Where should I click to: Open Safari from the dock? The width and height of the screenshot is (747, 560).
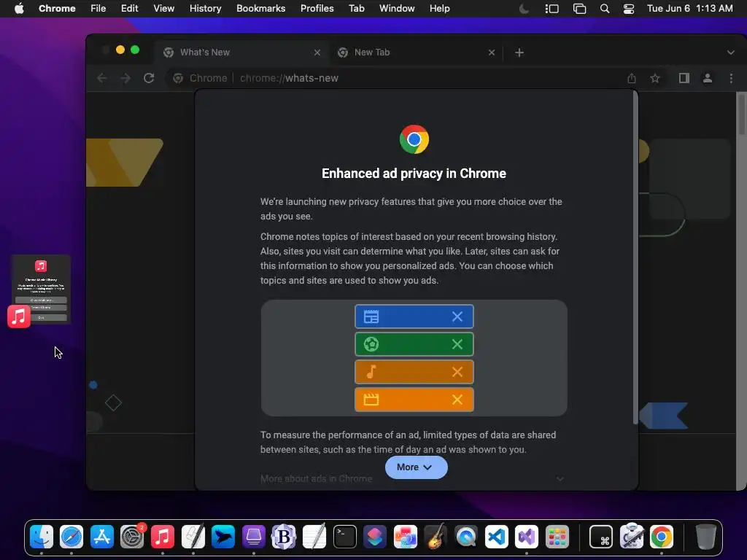pyautogui.click(x=71, y=537)
